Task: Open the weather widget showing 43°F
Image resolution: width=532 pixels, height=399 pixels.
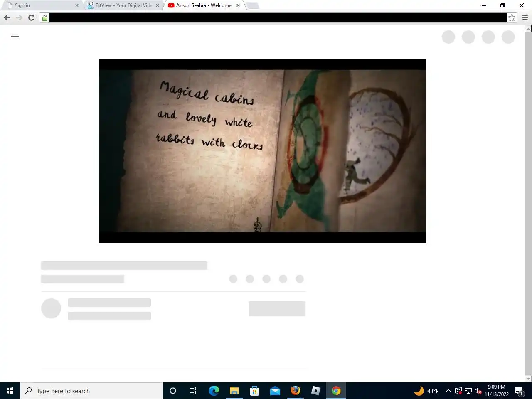Action: (x=426, y=391)
